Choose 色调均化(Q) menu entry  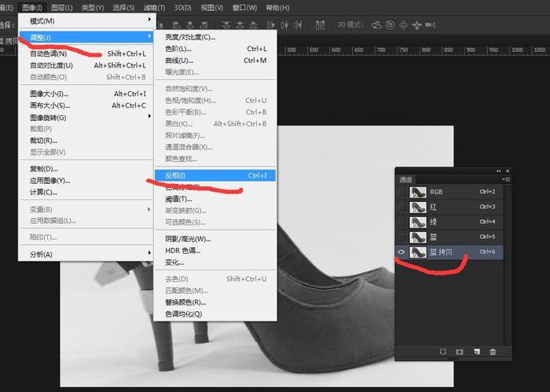(215, 313)
